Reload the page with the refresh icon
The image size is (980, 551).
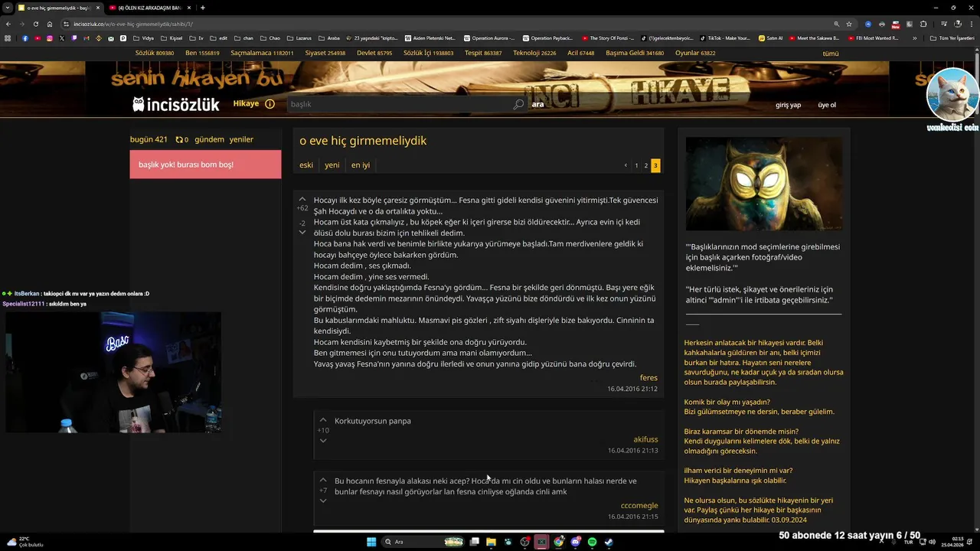(x=35, y=24)
